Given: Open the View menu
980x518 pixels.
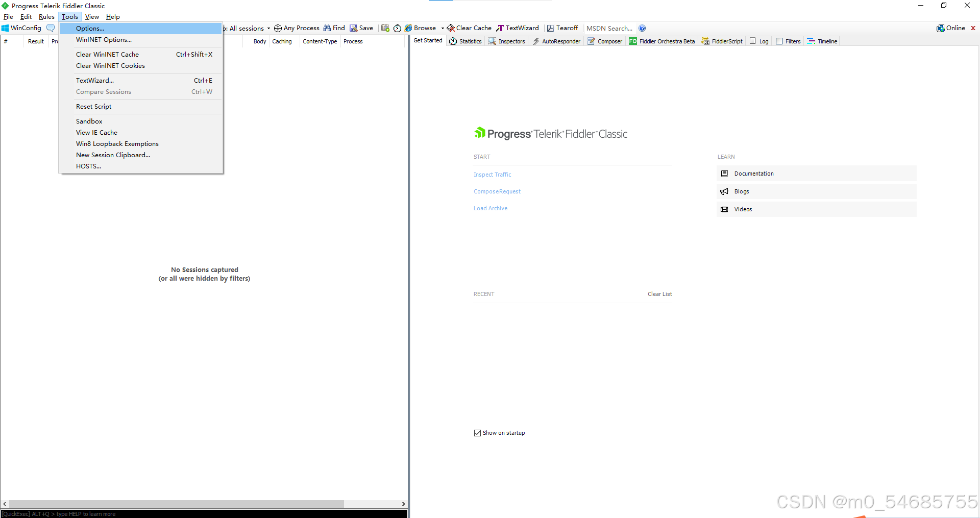Looking at the screenshot, I should click(92, 17).
